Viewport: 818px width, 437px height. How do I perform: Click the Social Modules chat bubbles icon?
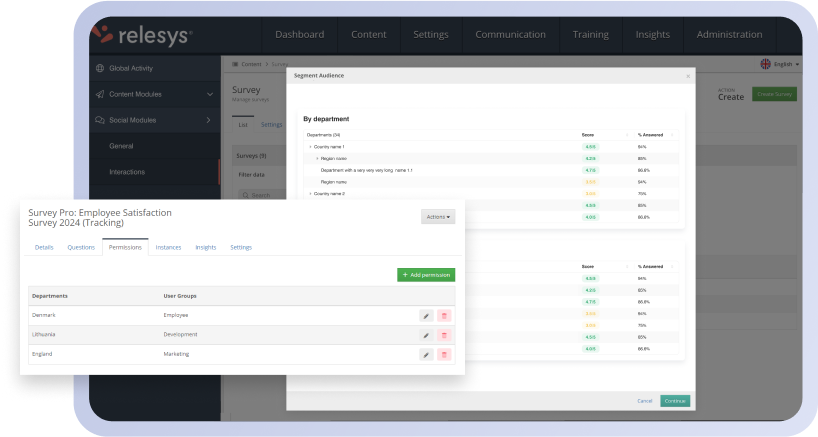(x=100, y=120)
